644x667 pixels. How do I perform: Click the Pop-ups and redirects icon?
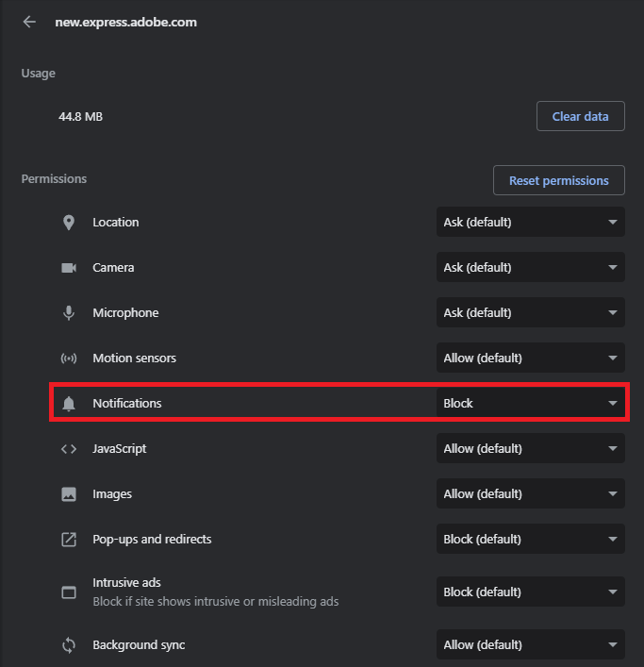[69, 540]
